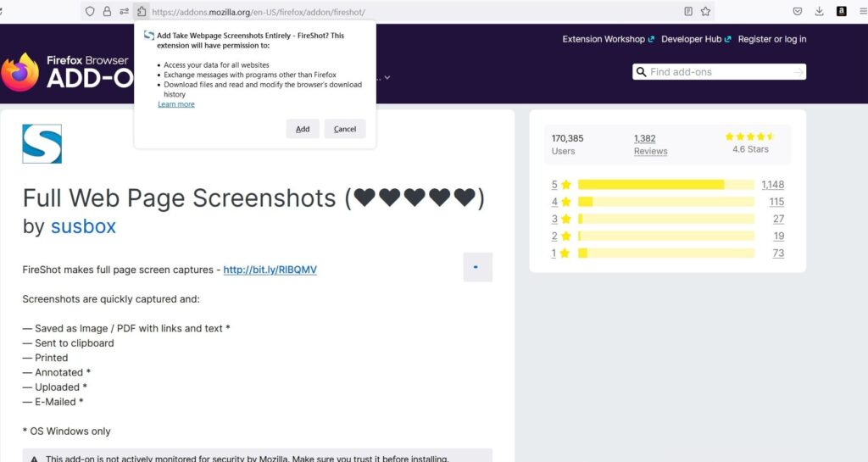The image size is (868, 462).
Task: Open the 1,382 Reviews link
Action: [650, 144]
